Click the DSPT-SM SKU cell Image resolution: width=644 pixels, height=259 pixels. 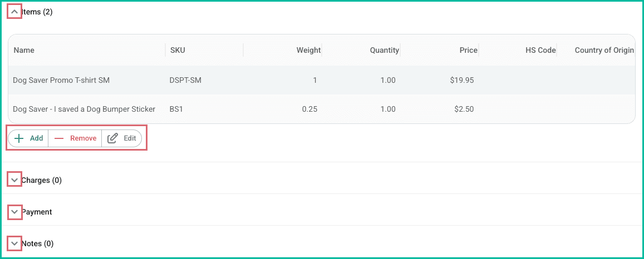pos(185,80)
